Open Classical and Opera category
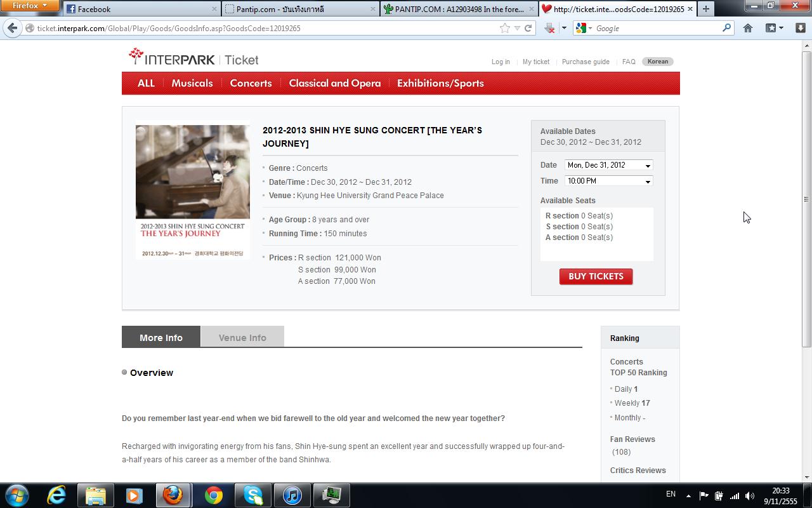 [x=335, y=83]
